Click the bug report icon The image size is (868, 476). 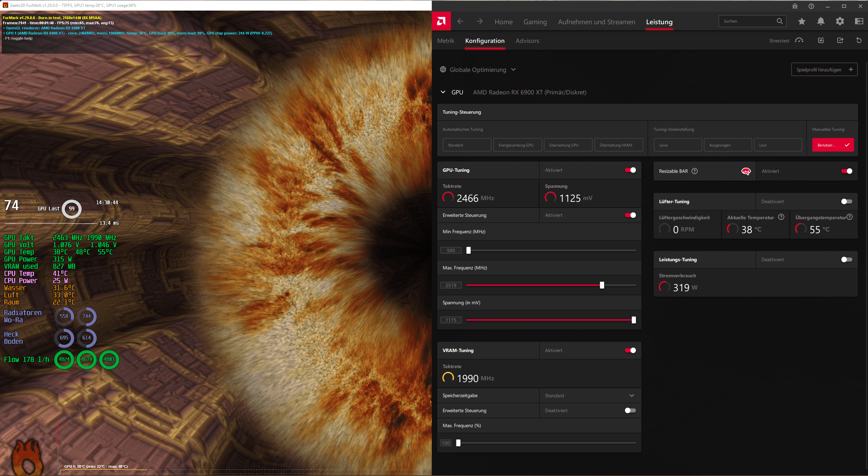coord(795,6)
